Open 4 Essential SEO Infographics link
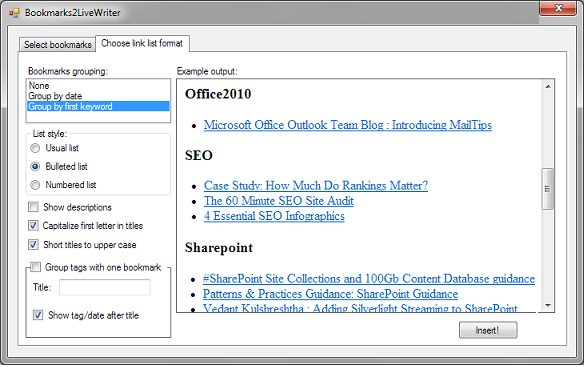Screen dimensions: 586x367 click(274, 216)
